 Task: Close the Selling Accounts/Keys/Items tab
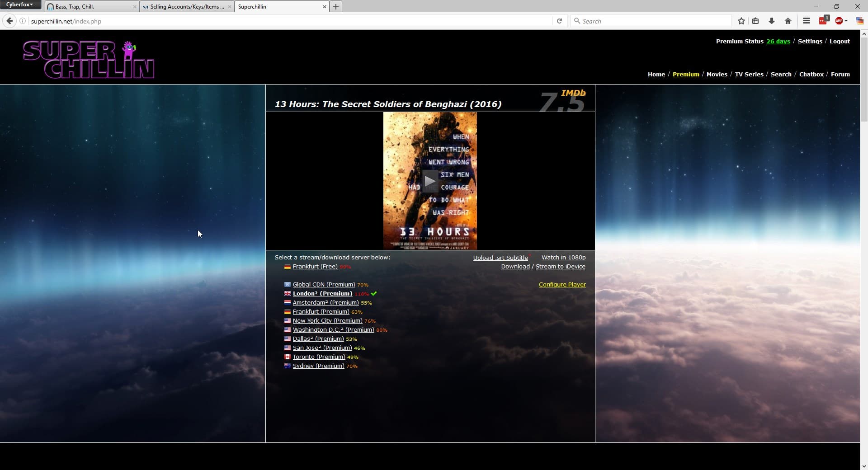[x=229, y=7]
